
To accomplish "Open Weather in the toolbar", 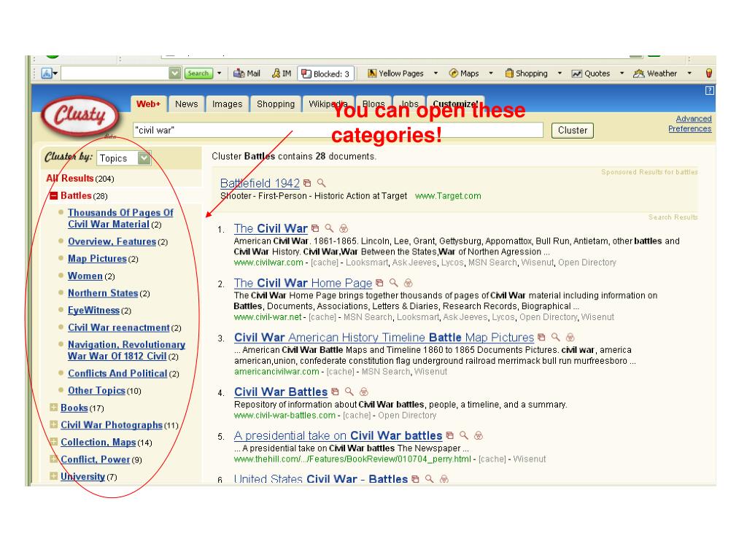I will (655, 74).
